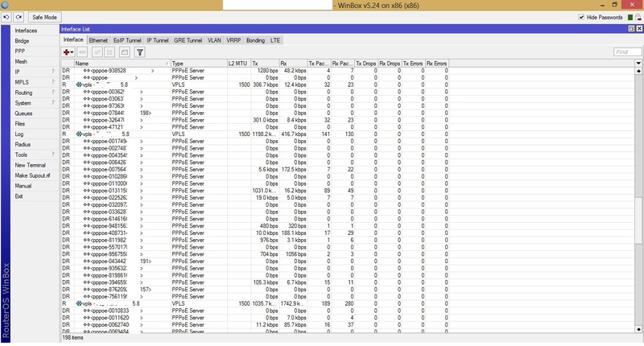Toggle Hide Passwords checkbox
644x346 pixels.
[x=581, y=17]
